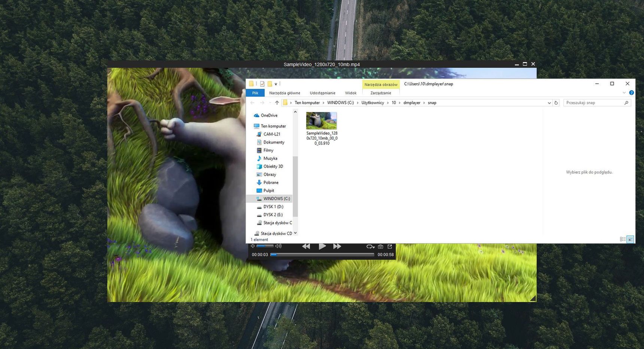Screen dimensions: 644x349
Task: Click the search magnifier icon
Action: pyautogui.click(x=626, y=103)
